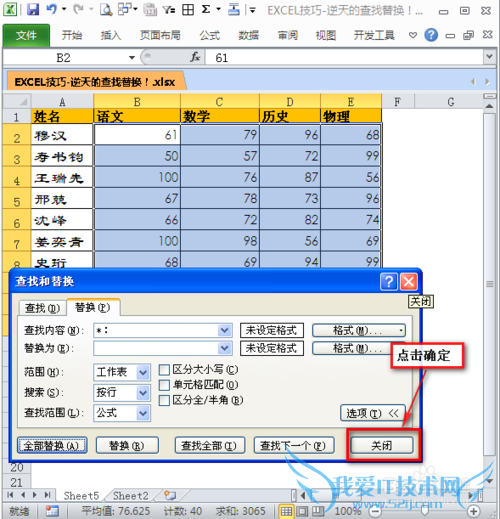Open the 文件 menu tab
The width and height of the screenshot is (500, 519).
click(26, 35)
